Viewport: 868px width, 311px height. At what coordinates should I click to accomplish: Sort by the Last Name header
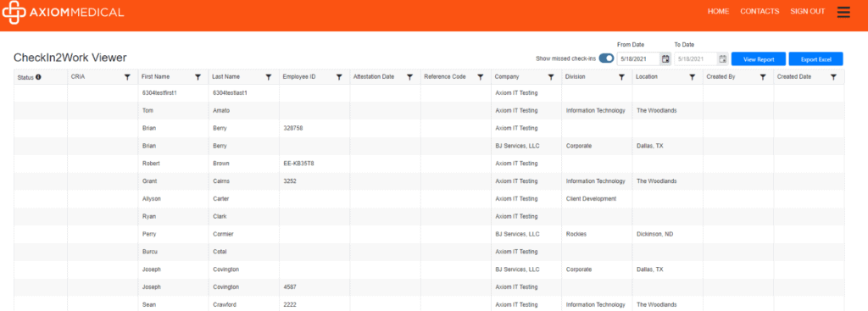(225, 77)
